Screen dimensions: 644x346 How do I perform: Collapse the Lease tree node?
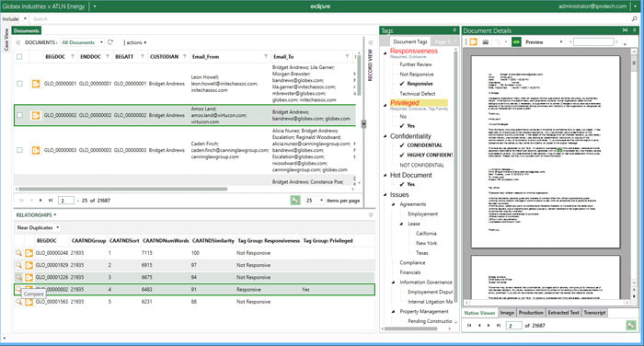(402, 224)
